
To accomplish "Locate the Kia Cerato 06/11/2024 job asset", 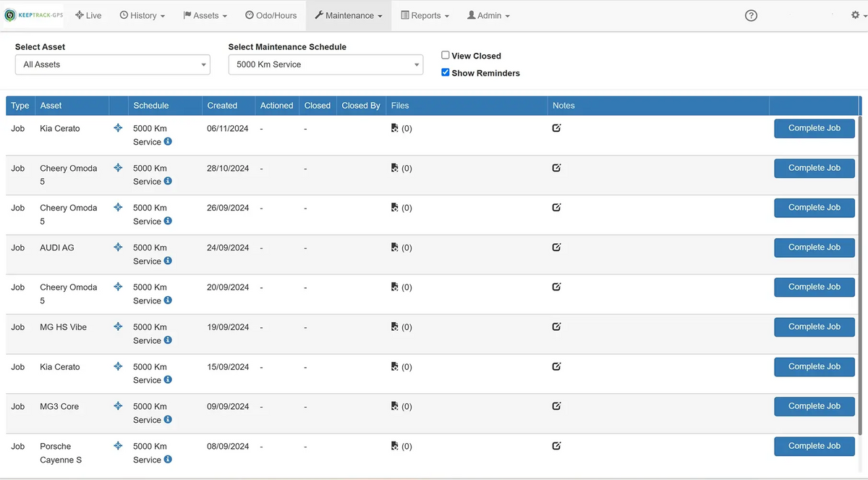I will pyautogui.click(x=118, y=128).
